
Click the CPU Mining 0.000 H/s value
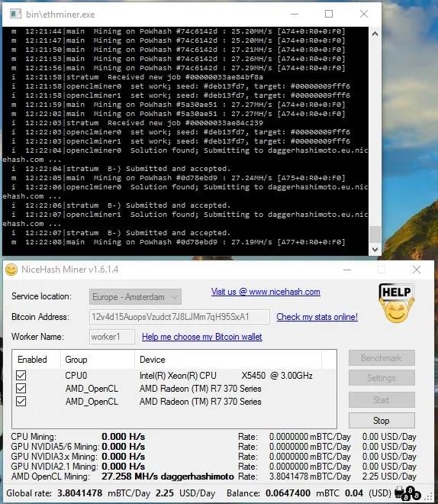pos(124,437)
